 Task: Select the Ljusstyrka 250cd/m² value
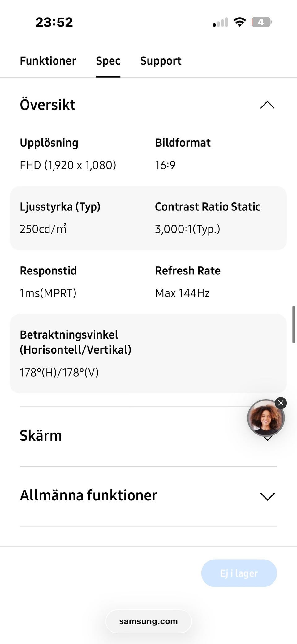[43, 229]
